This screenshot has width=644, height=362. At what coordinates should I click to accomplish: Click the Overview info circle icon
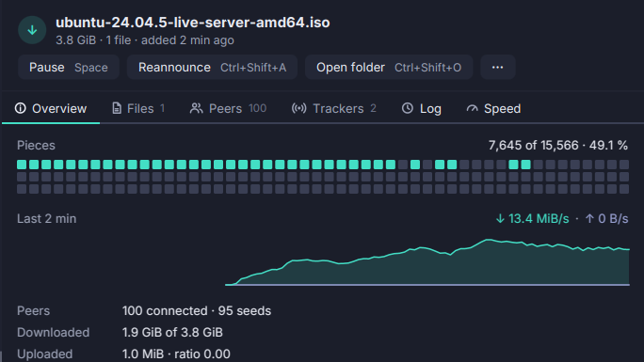pos(20,108)
